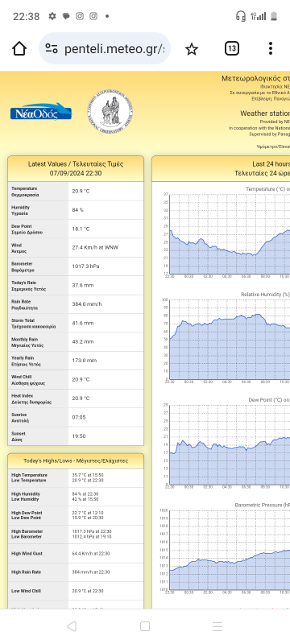290x644 pixels.
Task: Open tab switcher showing 13 tabs
Action: pos(232,48)
